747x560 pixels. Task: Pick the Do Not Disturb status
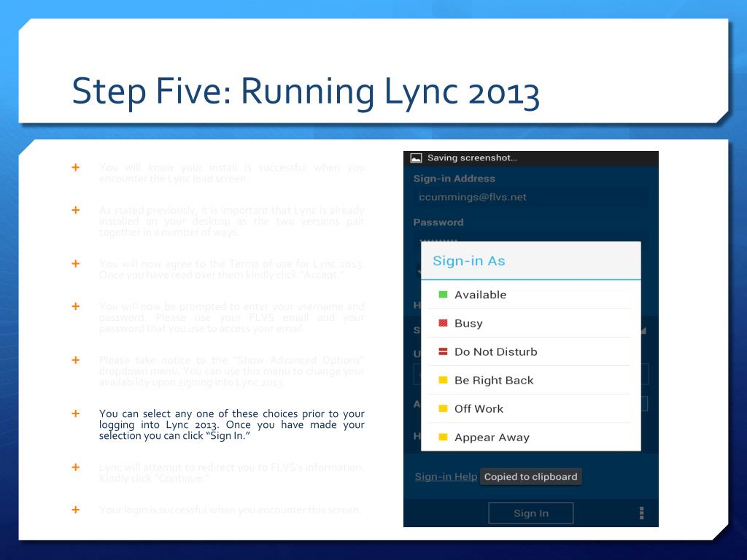[531, 352]
